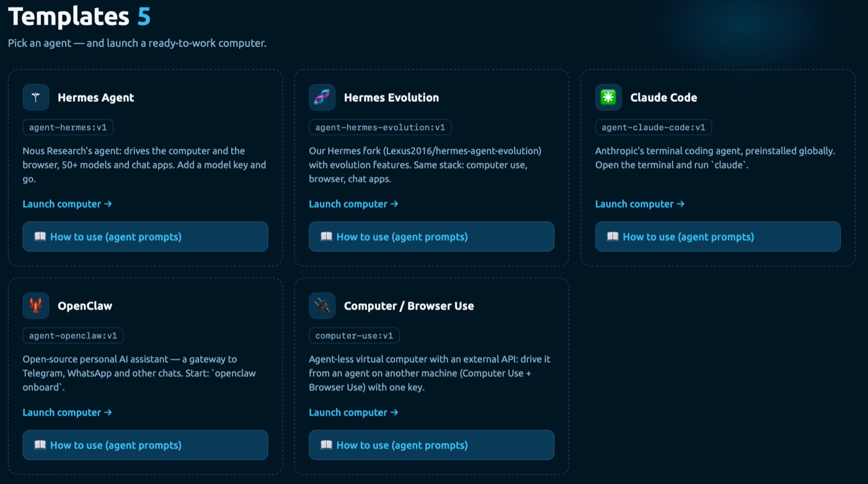Click the Hermes Evolution DNA icon
The width and height of the screenshot is (868, 484).
coord(322,97)
